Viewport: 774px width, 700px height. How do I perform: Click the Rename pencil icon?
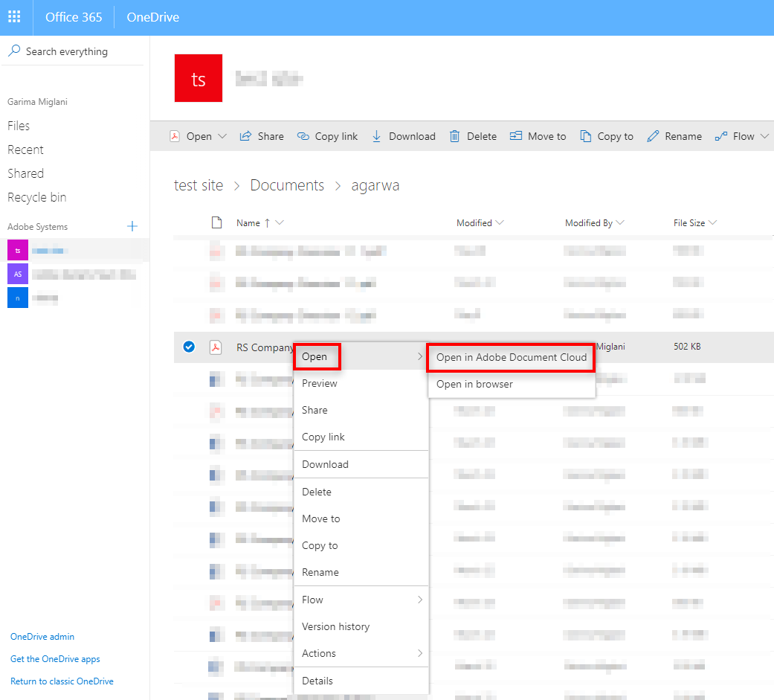pyautogui.click(x=653, y=136)
